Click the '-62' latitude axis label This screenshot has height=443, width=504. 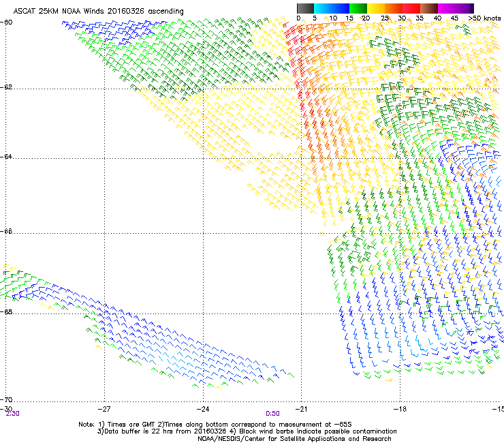pos(7,87)
